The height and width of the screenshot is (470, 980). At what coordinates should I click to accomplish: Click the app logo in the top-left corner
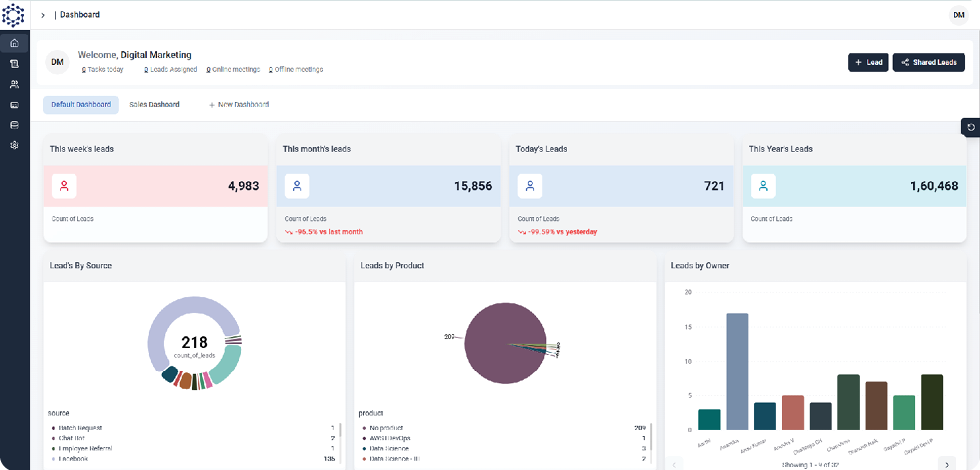tap(14, 15)
